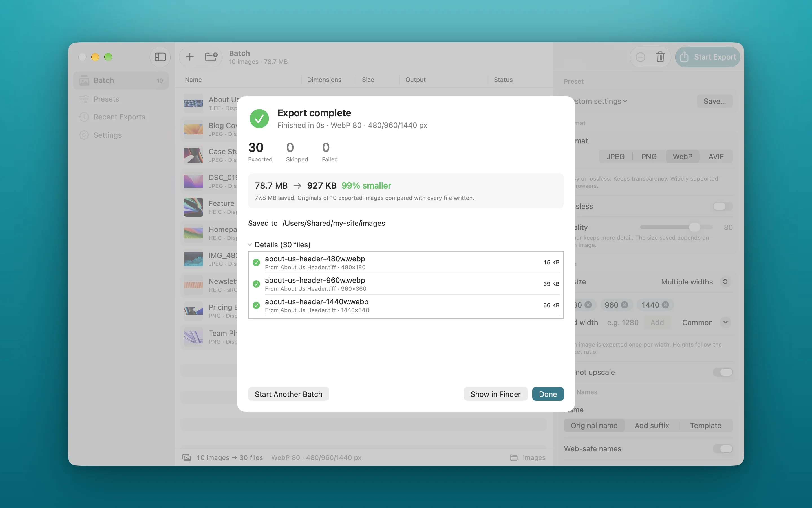Click checkmark beside about-us-header-480w.webp
This screenshot has height=508, width=812.
tap(256, 263)
